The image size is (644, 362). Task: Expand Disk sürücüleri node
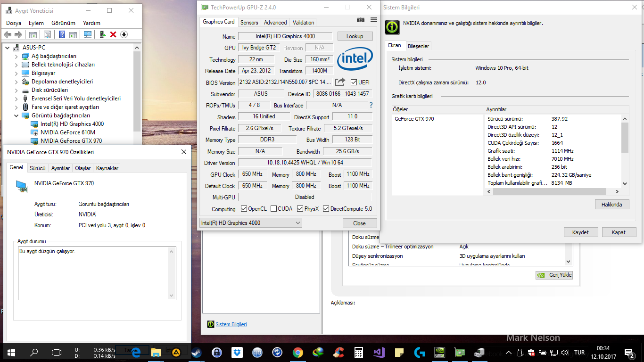coord(16,90)
